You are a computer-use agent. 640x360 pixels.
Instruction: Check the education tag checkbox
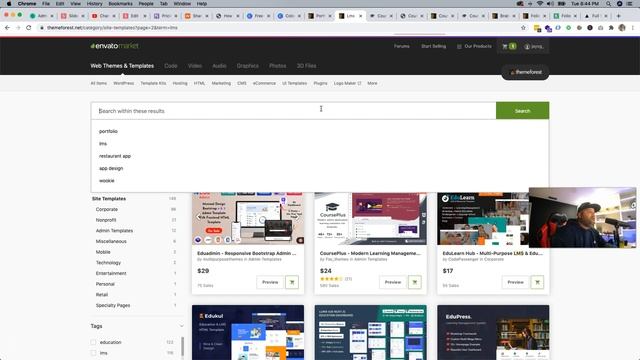(x=93, y=342)
